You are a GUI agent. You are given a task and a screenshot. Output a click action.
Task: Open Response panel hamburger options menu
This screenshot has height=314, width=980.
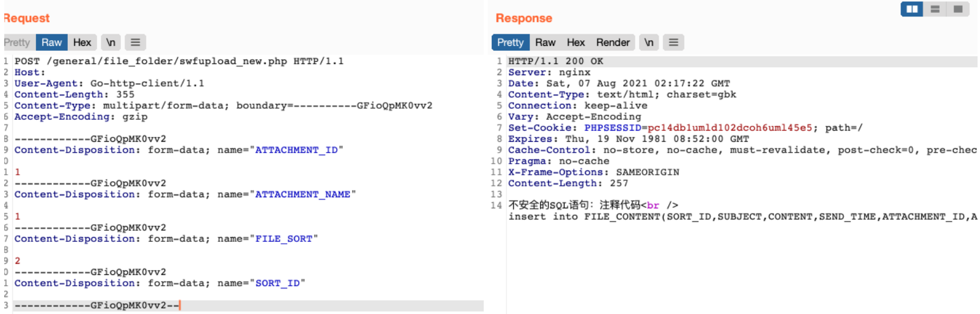(673, 42)
